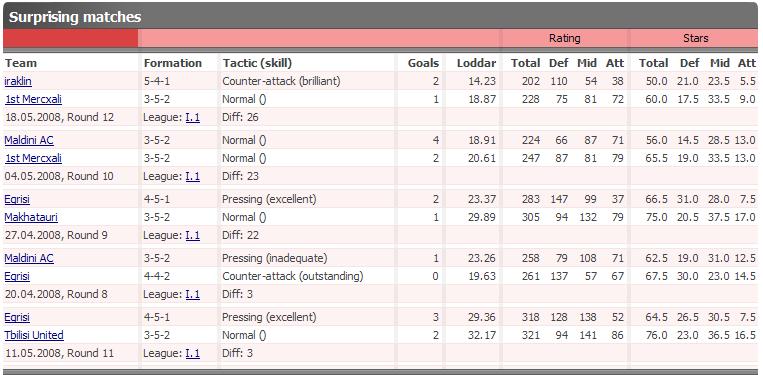Follow League I.1 link for 11.05.2008 match

click(193, 353)
